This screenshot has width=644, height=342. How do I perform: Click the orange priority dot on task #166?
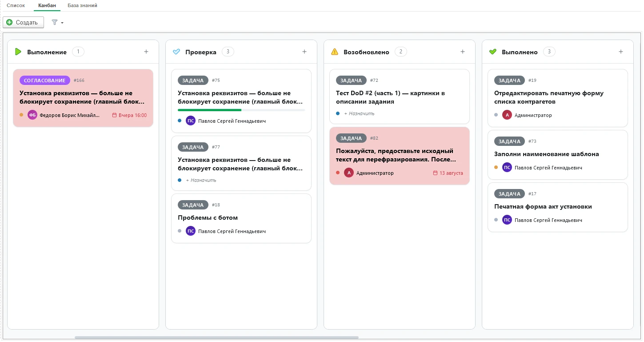click(21, 115)
